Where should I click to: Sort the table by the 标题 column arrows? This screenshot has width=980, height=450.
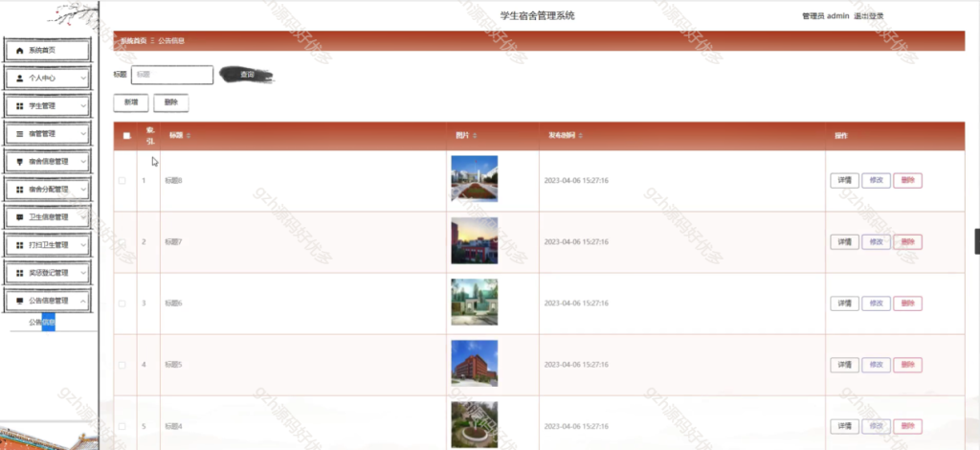(188, 136)
